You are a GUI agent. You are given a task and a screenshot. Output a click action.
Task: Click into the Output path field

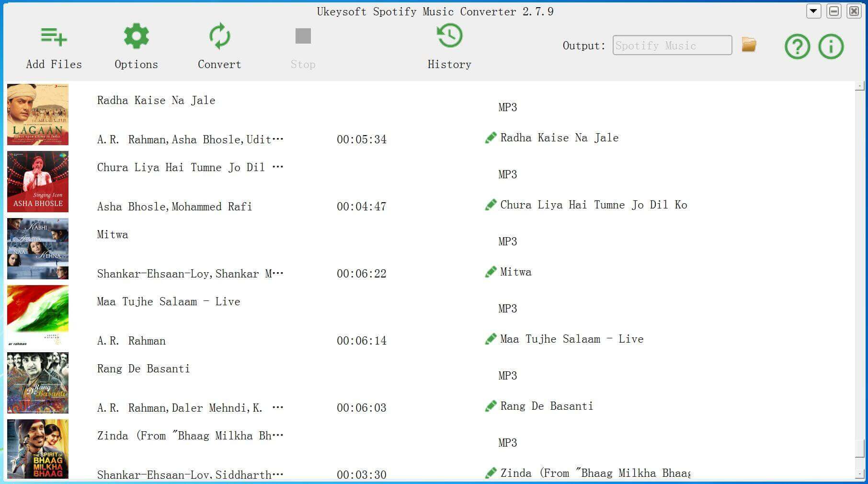click(672, 45)
